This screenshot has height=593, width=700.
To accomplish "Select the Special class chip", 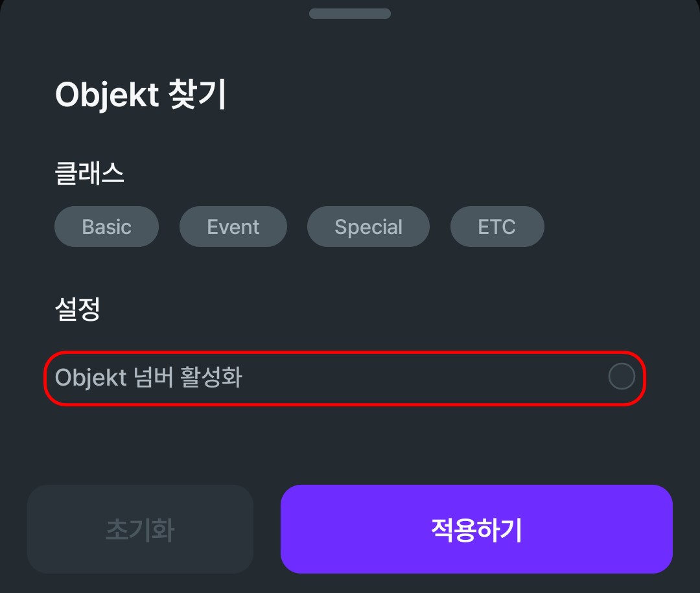I will pos(368,227).
